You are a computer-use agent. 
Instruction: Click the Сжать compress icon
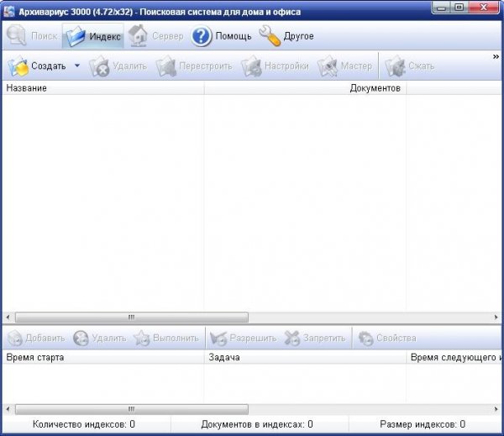coord(395,66)
